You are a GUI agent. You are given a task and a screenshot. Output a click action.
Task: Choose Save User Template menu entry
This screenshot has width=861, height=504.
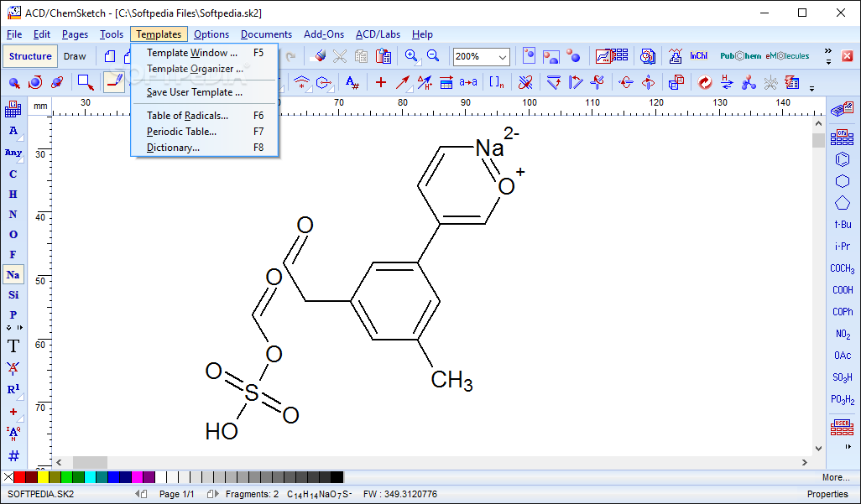coord(205,92)
